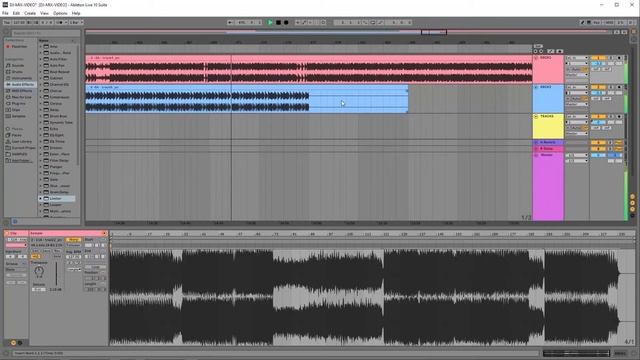The width and height of the screenshot is (640, 360).
Task: Open the DECK2 input type dropdown
Action: (577, 87)
